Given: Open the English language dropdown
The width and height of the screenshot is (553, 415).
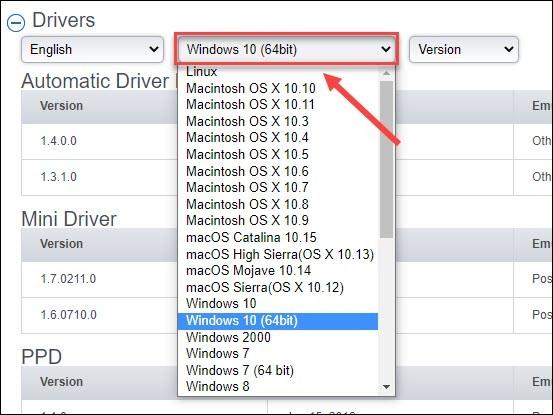Looking at the screenshot, I should 92,49.
